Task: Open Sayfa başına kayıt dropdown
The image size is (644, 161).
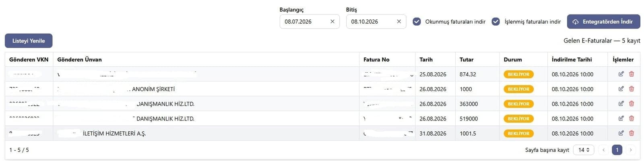Action: (584, 150)
